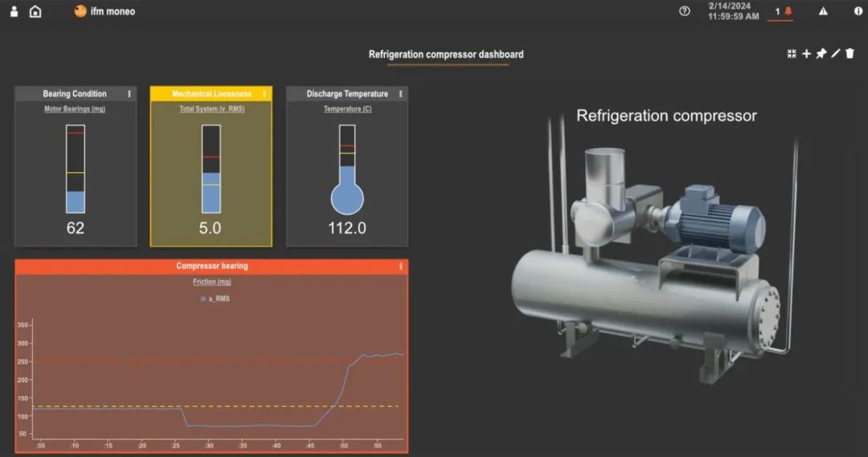Collapse dashboard with shrink arrows icon
The height and width of the screenshot is (457, 868).
pyautogui.click(x=792, y=54)
